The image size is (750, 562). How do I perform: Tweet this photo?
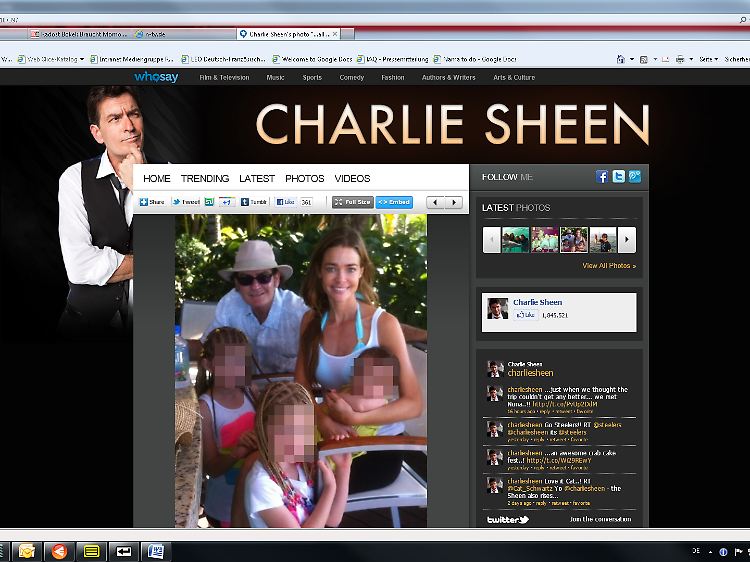click(186, 202)
